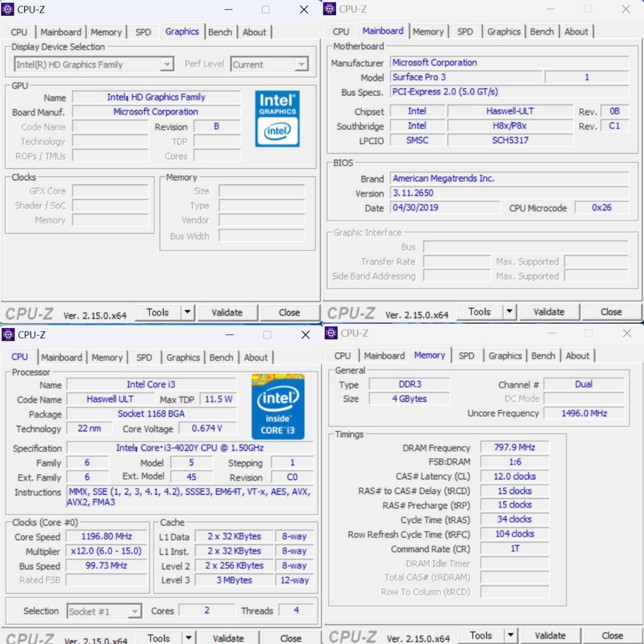
Task: Expand the Tools dropdown arrow in the Memory window
Action: click(511, 635)
